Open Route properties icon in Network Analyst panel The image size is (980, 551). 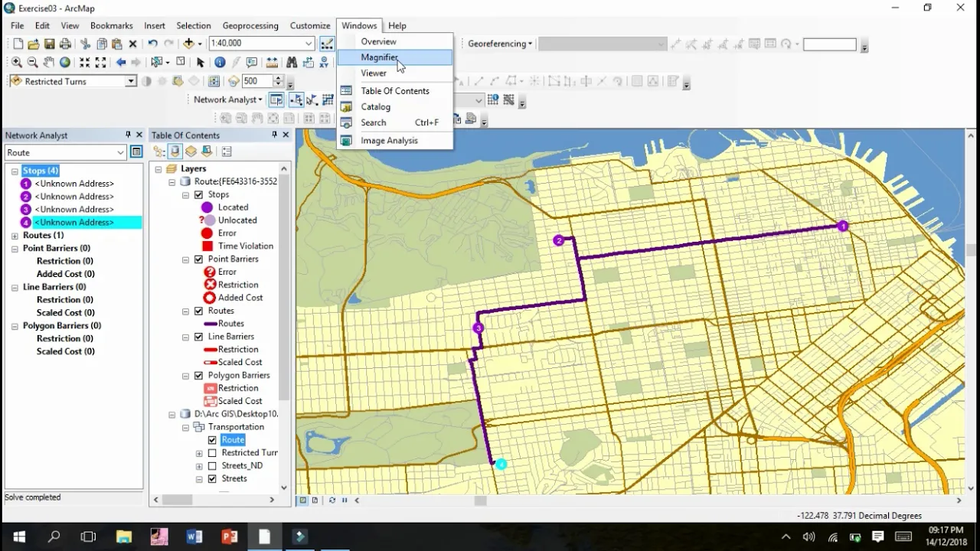[x=136, y=152]
